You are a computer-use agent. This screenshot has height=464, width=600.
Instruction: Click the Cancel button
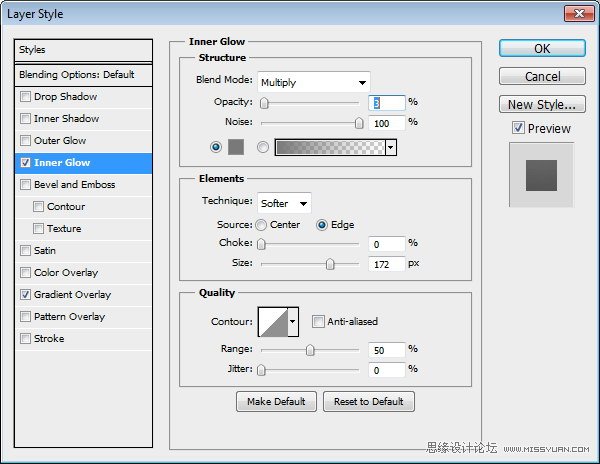[542, 77]
